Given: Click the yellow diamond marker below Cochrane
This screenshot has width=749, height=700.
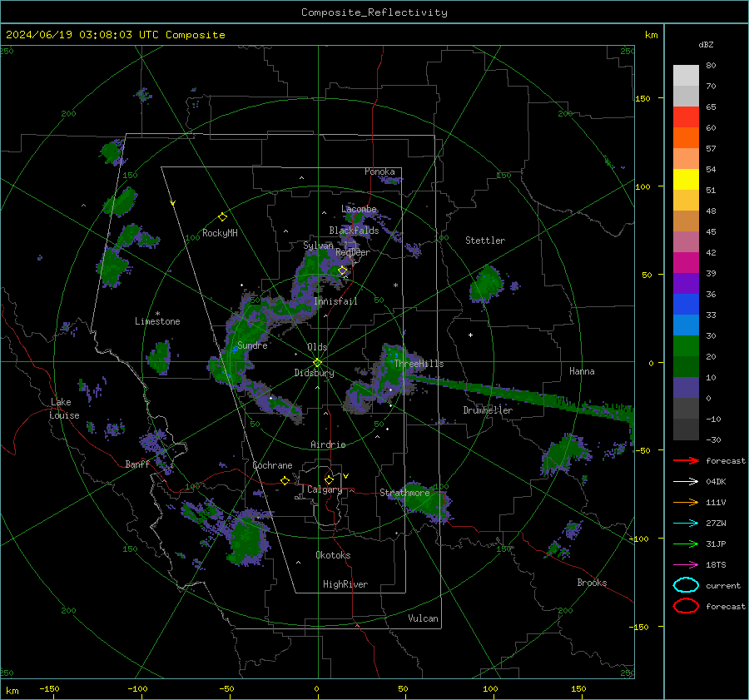Looking at the screenshot, I should pos(285,481).
